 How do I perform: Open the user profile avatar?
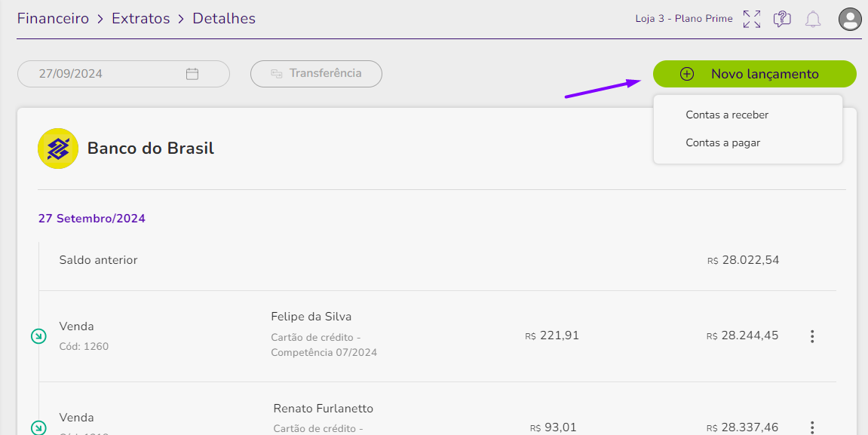(x=850, y=19)
